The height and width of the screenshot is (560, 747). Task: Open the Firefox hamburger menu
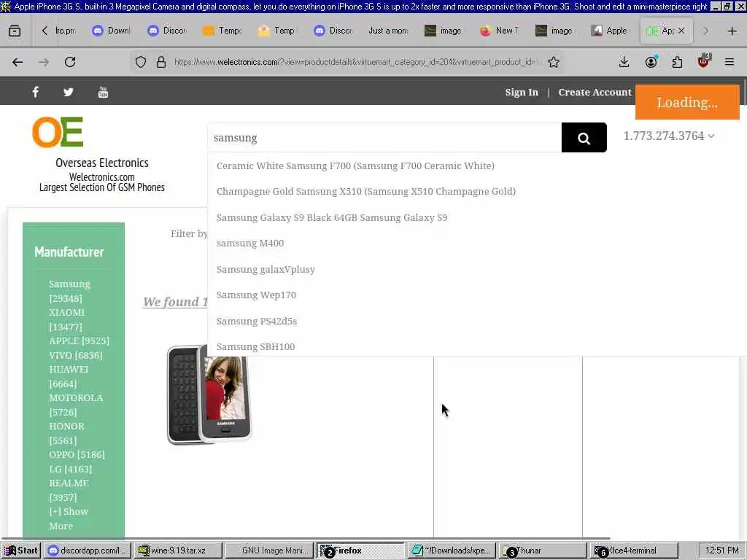729,62
